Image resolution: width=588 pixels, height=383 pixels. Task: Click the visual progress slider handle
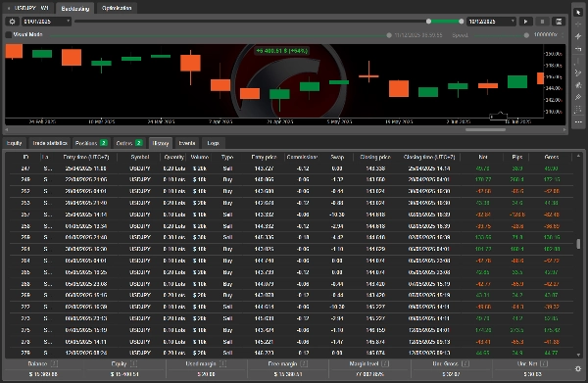click(389, 35)
